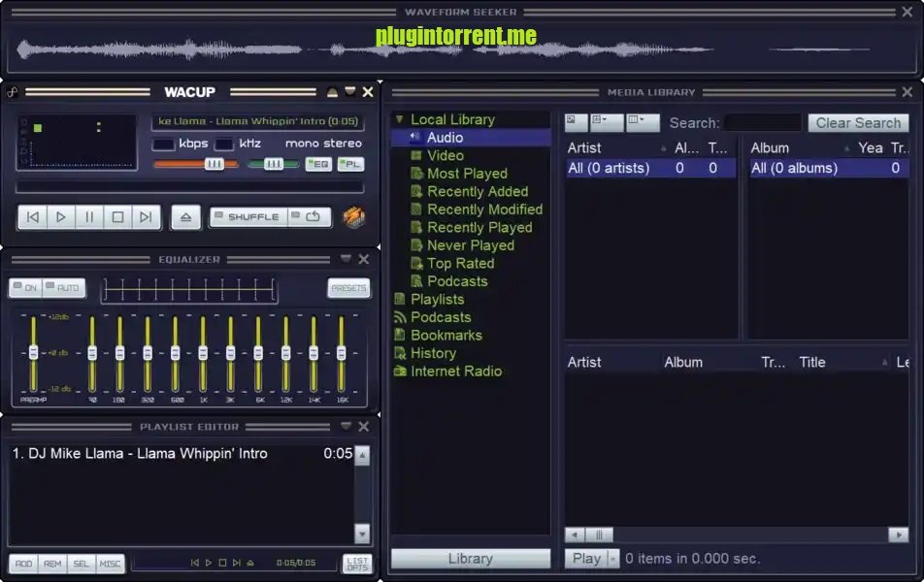The width and height of the screenshot is (924, 582).
Task: Click the playlist mini previous button
Action: (194, 563)
